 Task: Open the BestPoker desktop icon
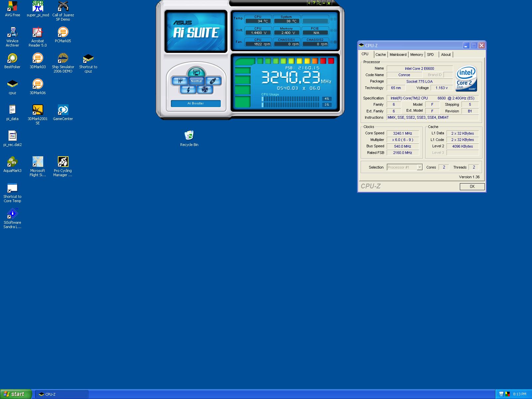12,61
